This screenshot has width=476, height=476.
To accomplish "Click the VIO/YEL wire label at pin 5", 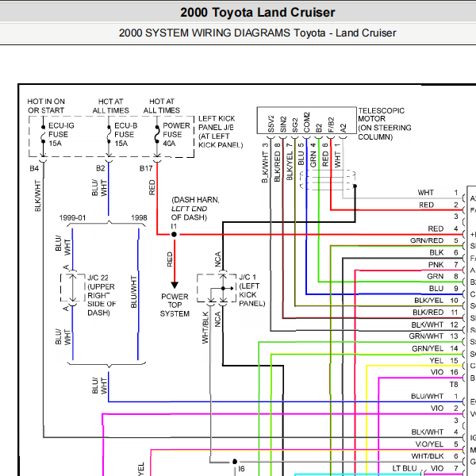I will (x=429, y=443).
